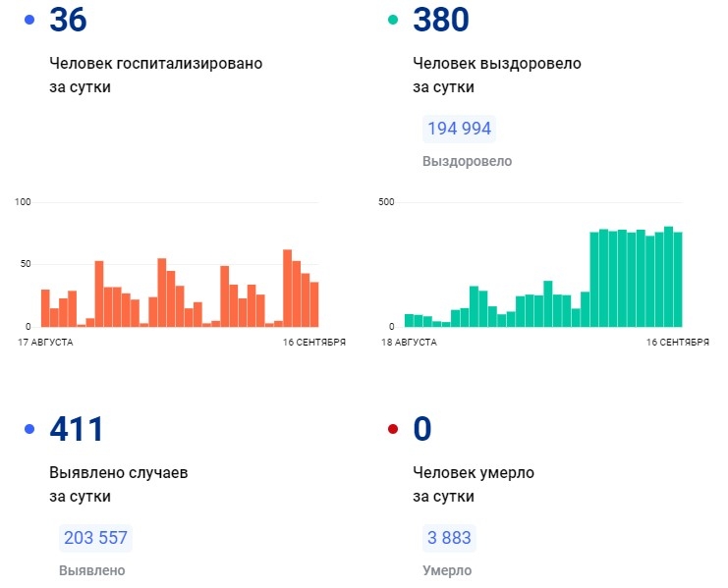The height and width of the screenshot is (588, 728).
Task: Click '16 СЕНТЯБРЯ' under the orange chart
Action: tap(313, 343)
